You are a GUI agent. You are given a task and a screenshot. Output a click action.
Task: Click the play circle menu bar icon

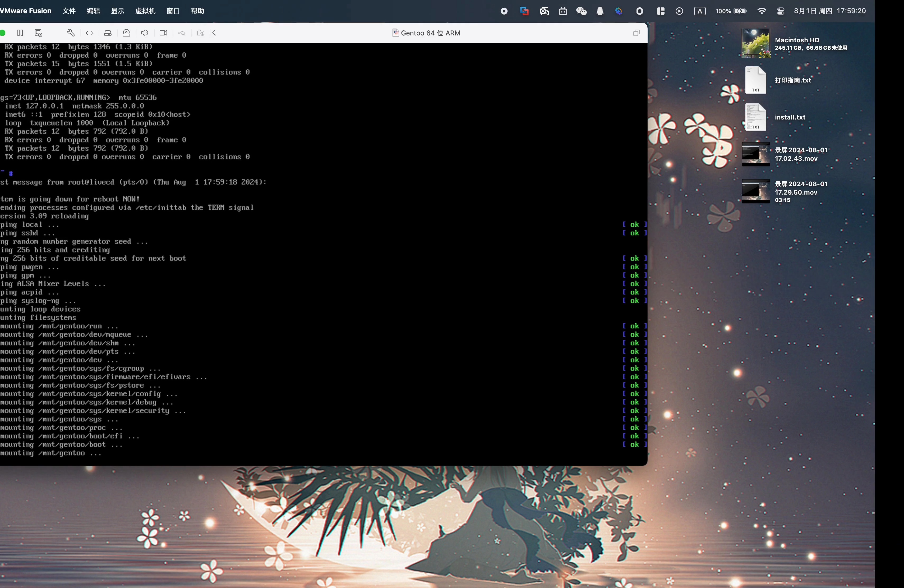point(680,11)
